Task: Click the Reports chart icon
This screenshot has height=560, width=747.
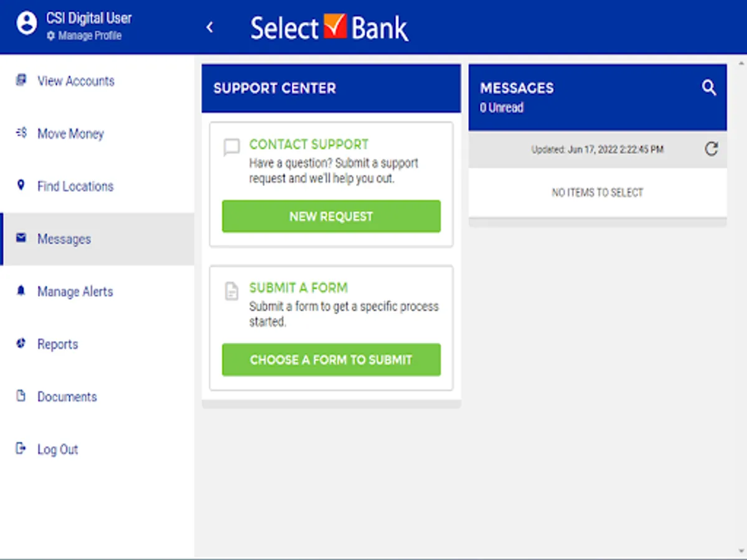Action: point(21,343)
